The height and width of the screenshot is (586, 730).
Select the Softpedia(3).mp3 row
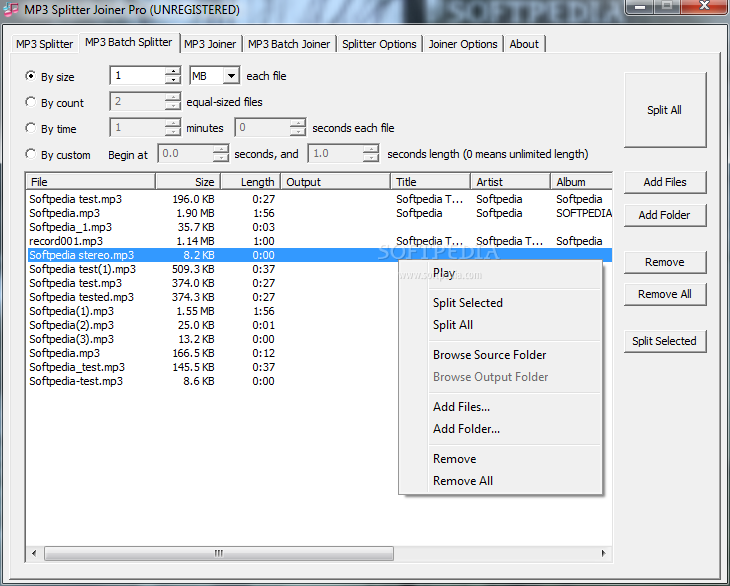[212, 339]
